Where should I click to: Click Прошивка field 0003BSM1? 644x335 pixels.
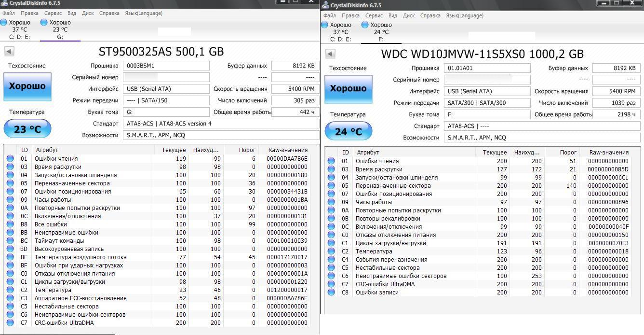pos(166,66)
